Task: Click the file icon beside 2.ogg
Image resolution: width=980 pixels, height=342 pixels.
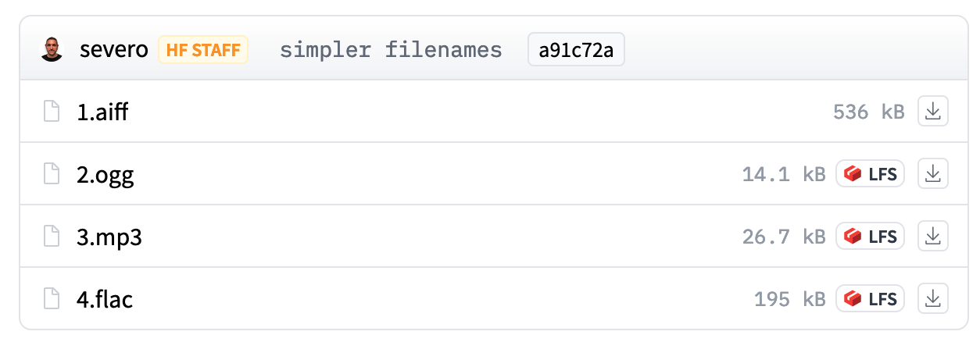Action: (x=52, y=174)
